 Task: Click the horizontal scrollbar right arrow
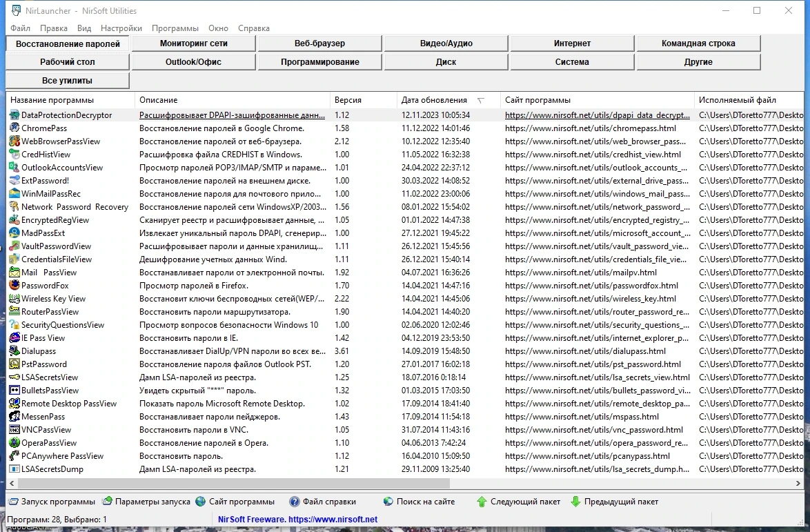(798, 484)
